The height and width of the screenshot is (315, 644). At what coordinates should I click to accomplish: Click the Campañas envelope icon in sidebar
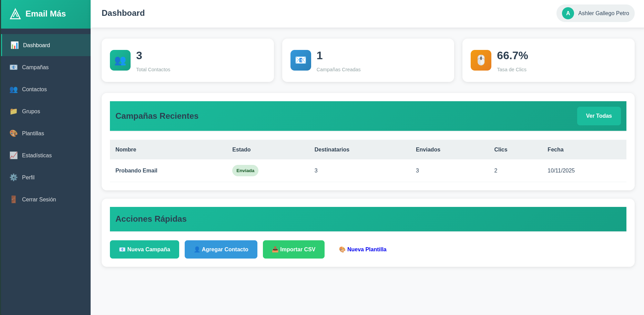click(x=13, y=67)
